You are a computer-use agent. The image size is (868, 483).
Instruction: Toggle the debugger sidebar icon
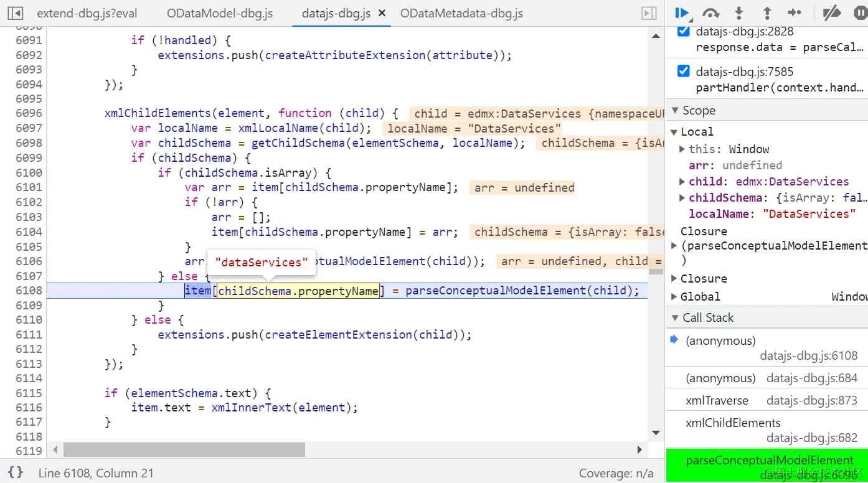click(649, 13)
